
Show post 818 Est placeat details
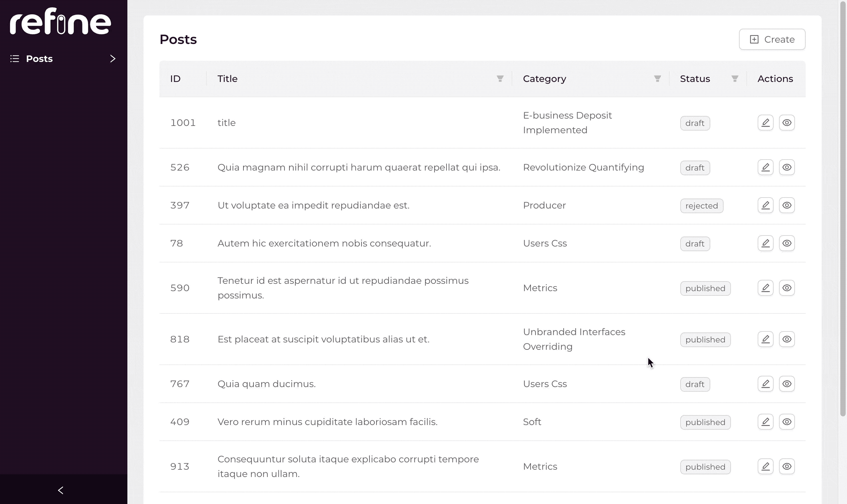point(788,338)
